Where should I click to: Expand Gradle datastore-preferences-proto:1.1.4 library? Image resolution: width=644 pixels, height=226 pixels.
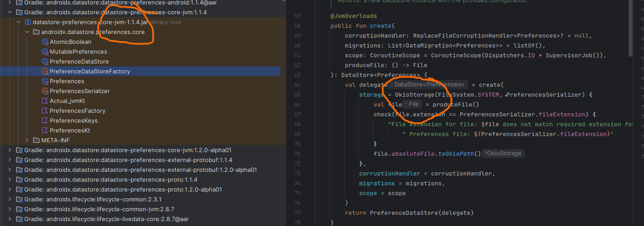click(x=10, y=180)
